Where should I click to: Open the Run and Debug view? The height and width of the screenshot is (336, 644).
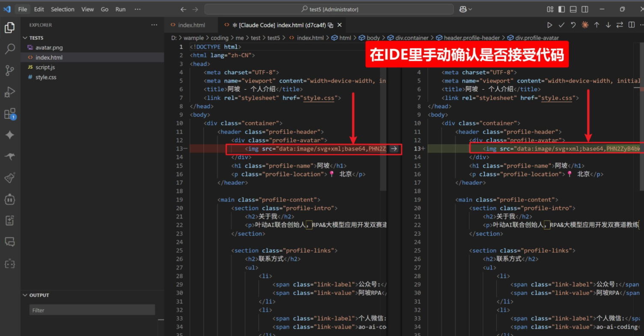coord(9,92)
